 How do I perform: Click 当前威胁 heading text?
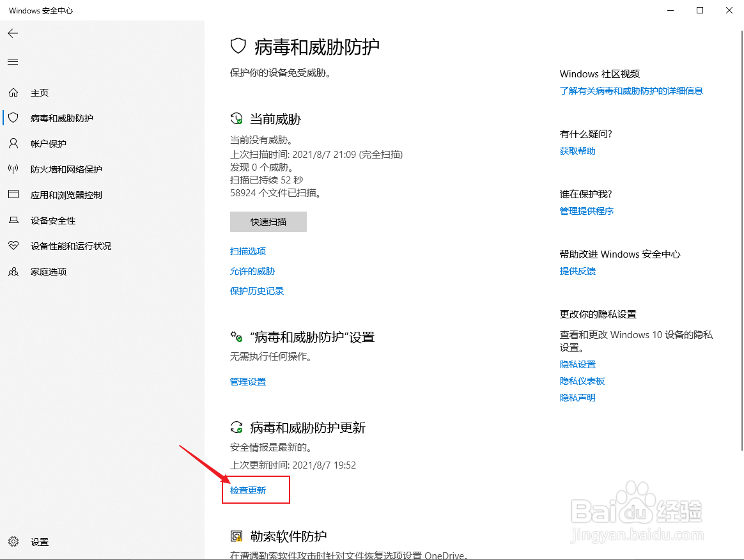(275, 119)
